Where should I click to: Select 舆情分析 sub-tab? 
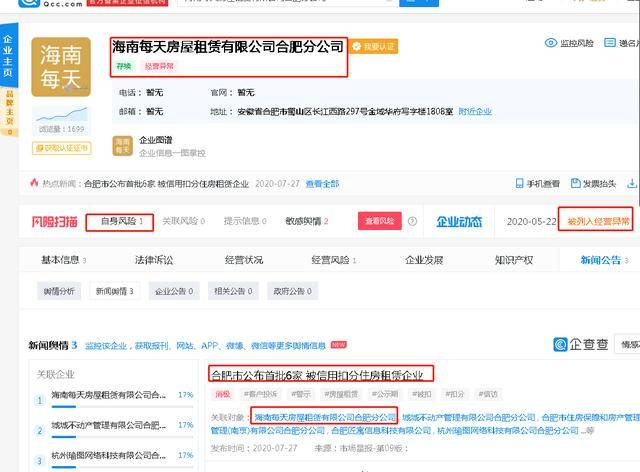59,291
